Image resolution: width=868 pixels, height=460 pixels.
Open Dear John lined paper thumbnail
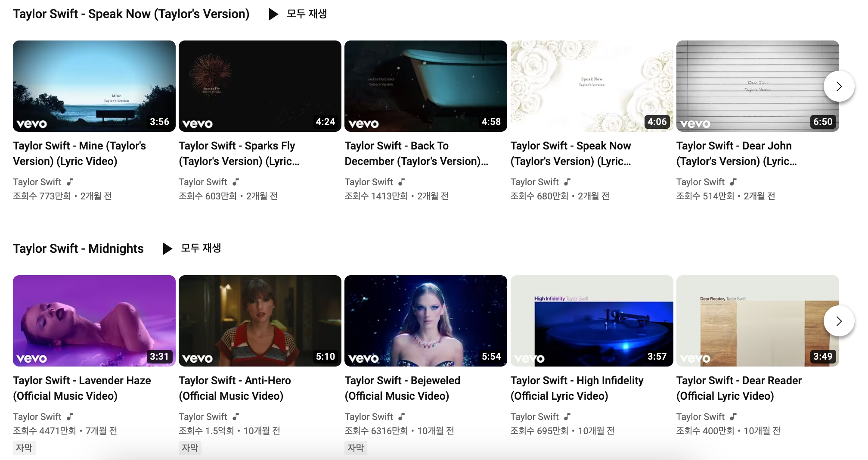[758, 86]
